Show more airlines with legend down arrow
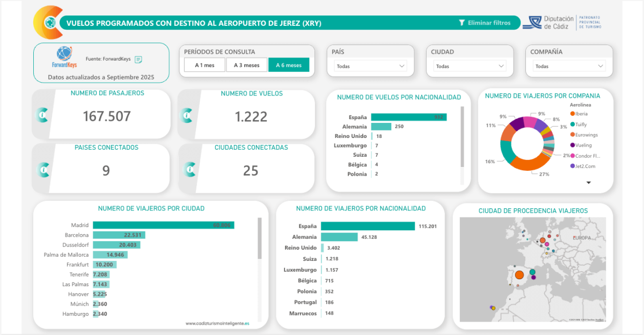Viewport: 644px width, 335px height. [588, 183]
